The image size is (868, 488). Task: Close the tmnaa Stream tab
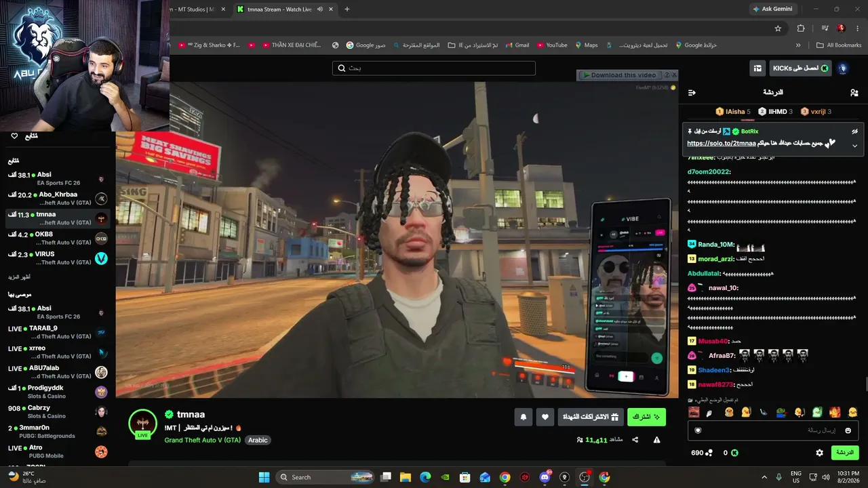(330, 9)
